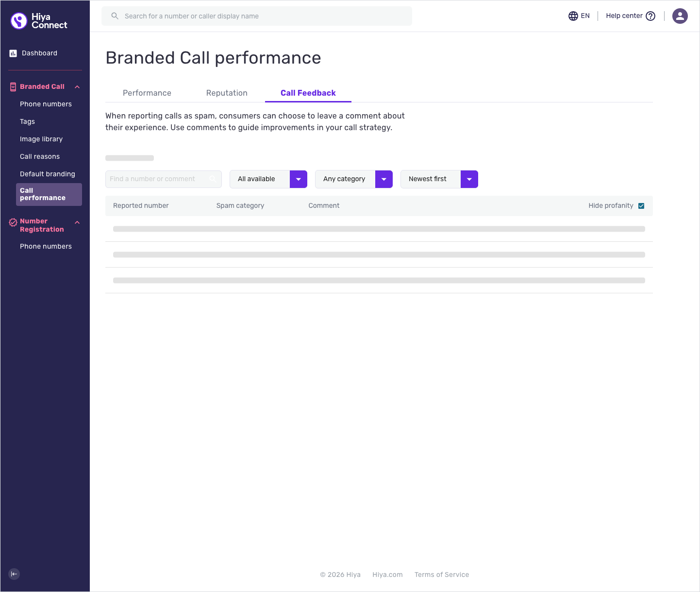Click the Newest first dropdown arrow
Image resolution: width=700 pixels, height=592 pixels.
[469, 179]
